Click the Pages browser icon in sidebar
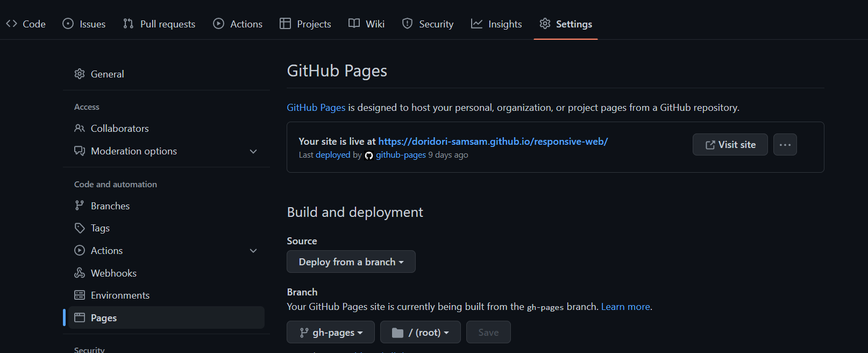Screen dimensions: 868x353 click(80, 317)
